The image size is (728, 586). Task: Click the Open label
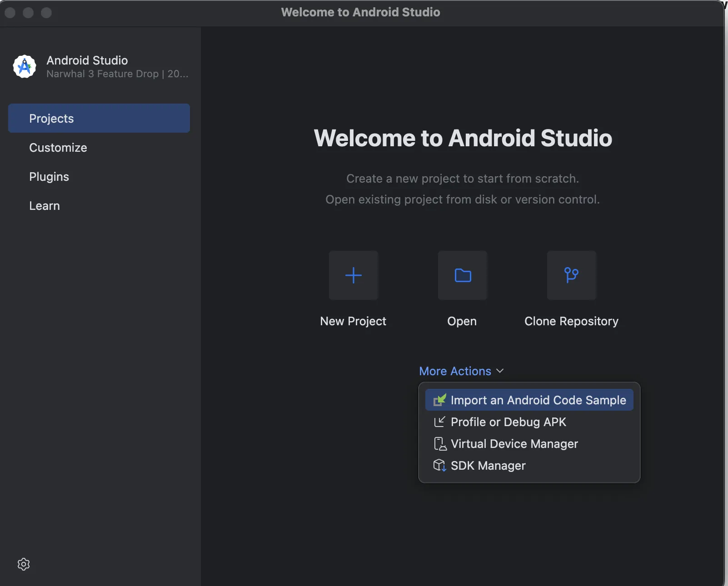point(462,321)
